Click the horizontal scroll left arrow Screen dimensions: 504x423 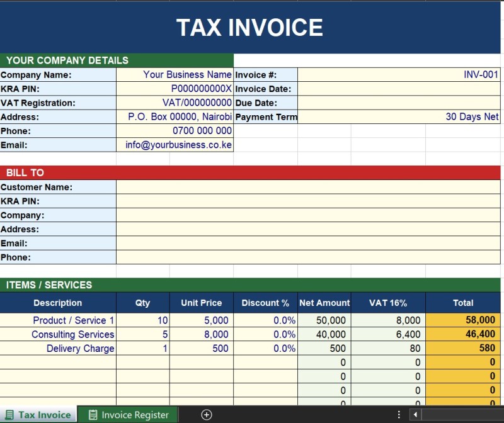[x=415, y=415]
